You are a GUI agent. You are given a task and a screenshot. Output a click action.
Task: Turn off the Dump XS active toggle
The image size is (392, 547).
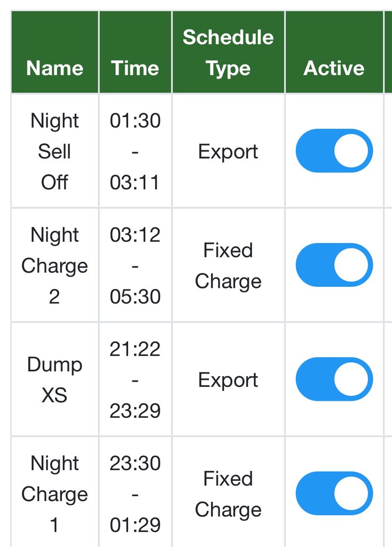coord(334,379)
